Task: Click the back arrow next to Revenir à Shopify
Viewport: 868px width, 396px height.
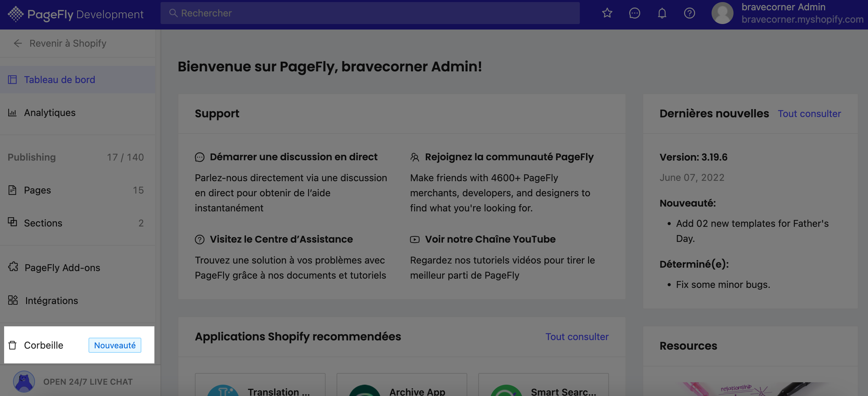Action: 18,43
